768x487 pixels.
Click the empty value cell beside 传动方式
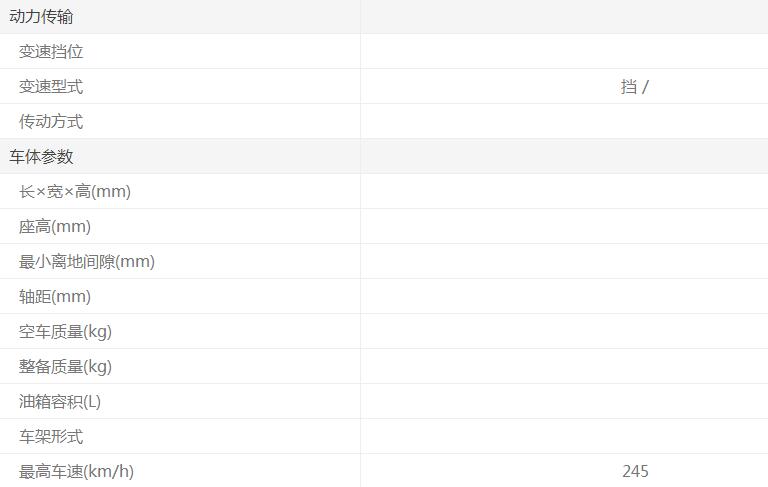click(x=564, y=122)
